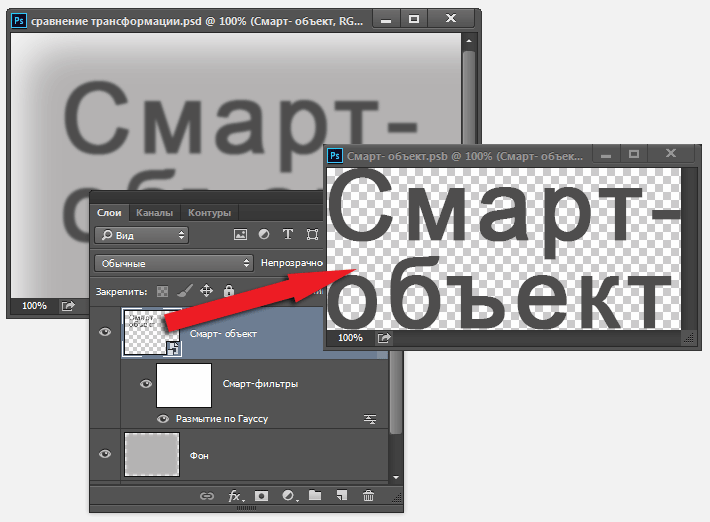Maximize the Смарт-объект.psb window

(634, 154)
